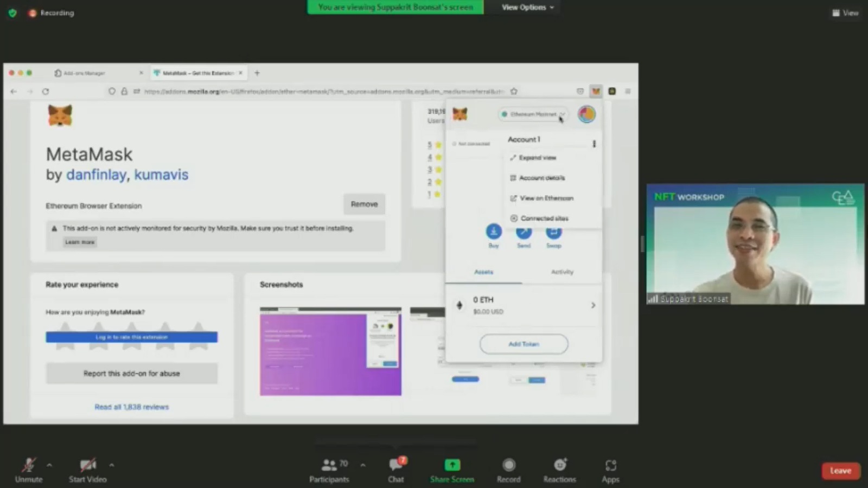Click the three-dot account options icon
868x488 pixels.
[594, 144]
